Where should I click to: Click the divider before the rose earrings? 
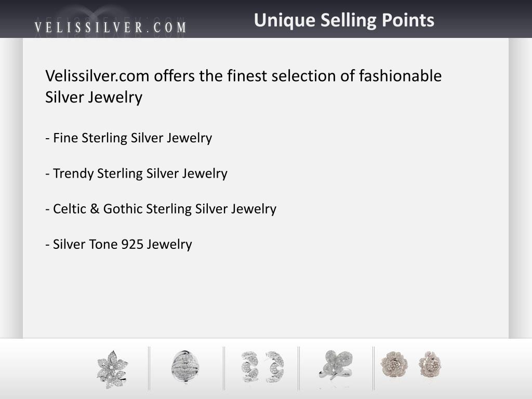click(373, 368)
